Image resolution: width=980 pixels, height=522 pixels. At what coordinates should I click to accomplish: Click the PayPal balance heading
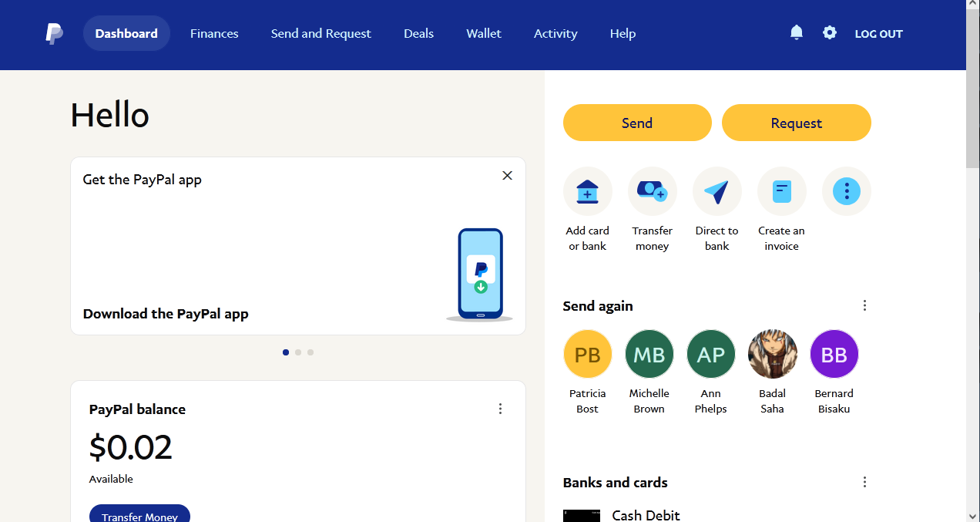137,409
